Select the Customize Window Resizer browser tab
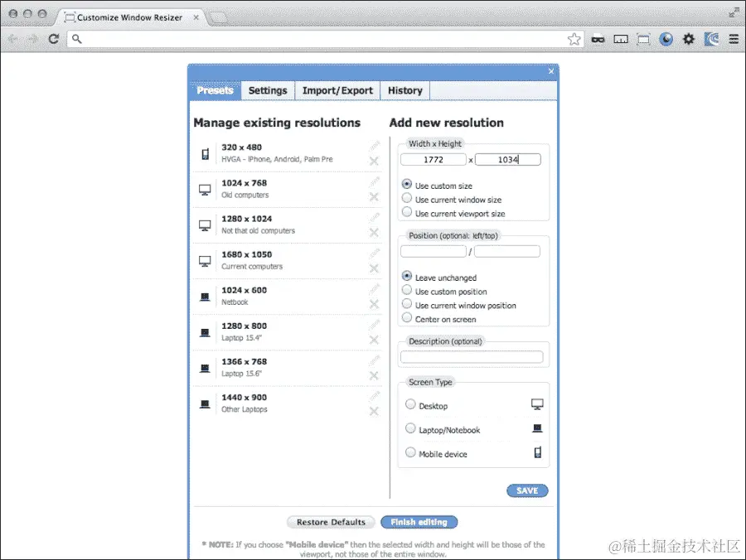746x560 pixels. tap(129, 17)
